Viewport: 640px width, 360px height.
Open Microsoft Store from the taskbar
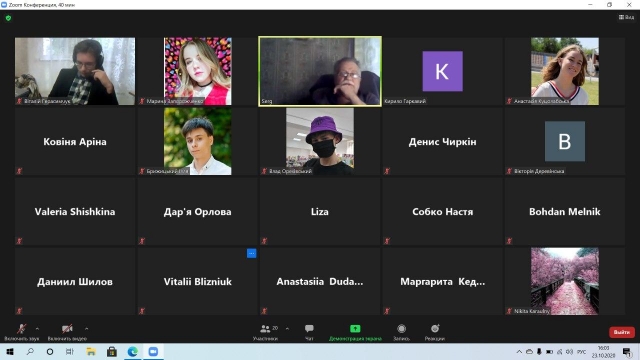111,351
